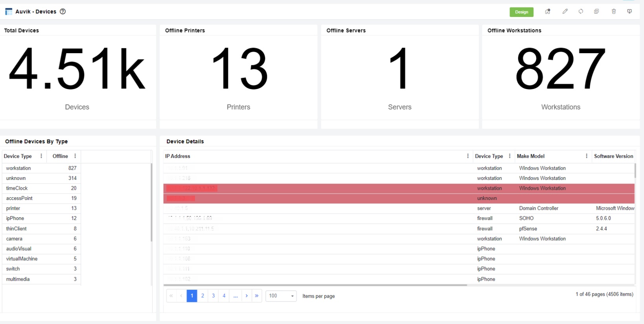Screen dimensions: 644x324
Task: Jump to page 4 in pagination
Action: coord(224,296)
